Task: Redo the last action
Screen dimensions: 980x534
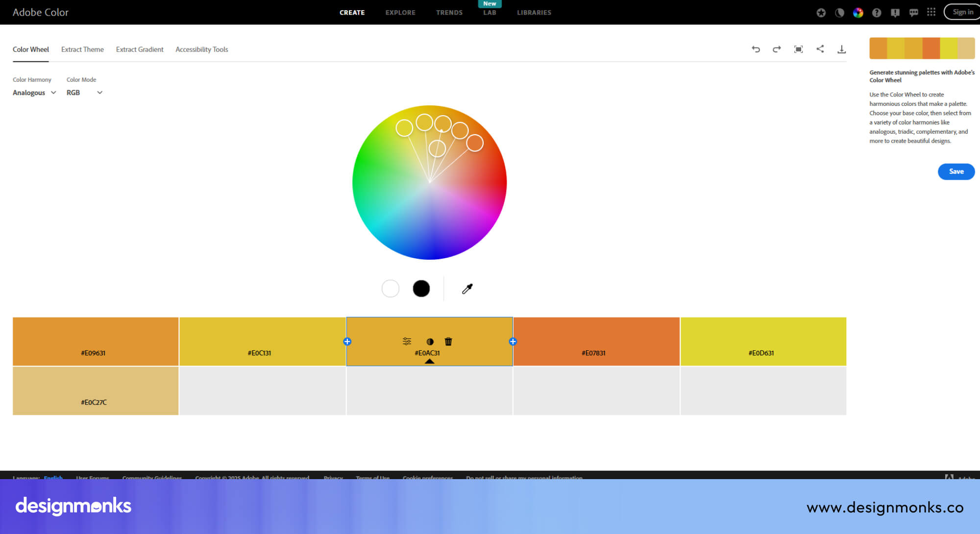Action: click(x=776, y=49)
